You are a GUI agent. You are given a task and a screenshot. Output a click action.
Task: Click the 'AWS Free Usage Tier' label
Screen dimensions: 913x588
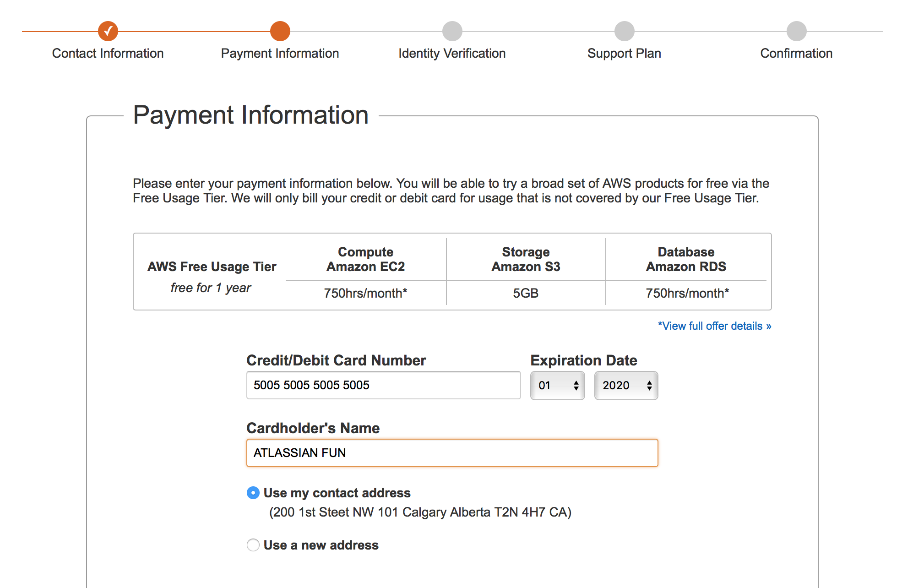[x=212, y=267]
